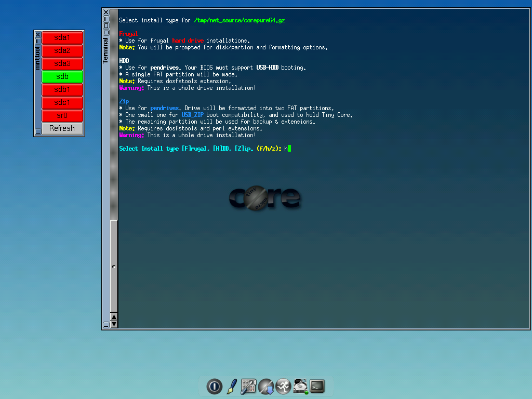Click the Terminal scrollbar thumb
The height and width of the screenshot is (399, 532).
tap(114, 267)
